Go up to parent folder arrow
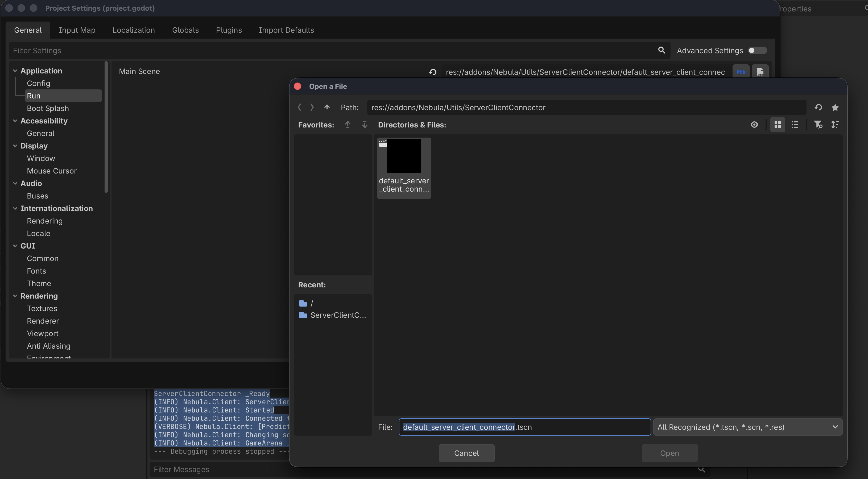The height and width of the screenshot is (479, 868). (x=326, y=107)
